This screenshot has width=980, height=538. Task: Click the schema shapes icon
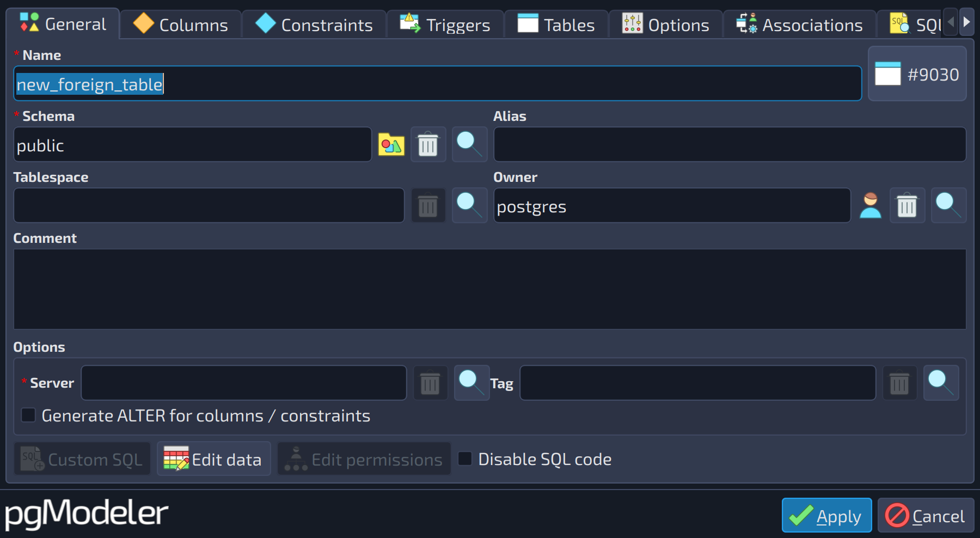[391, 145]
